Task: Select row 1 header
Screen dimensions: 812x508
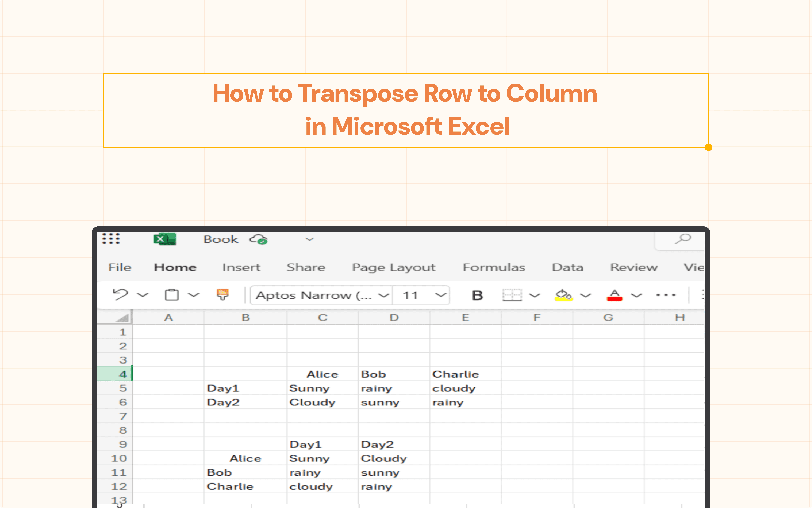Action: click(115, 332)
